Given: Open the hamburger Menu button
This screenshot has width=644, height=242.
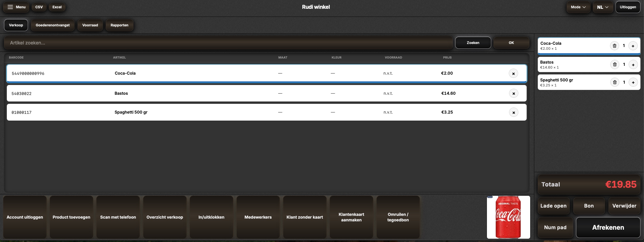Looking at the screenshot, I should [16, 7].
